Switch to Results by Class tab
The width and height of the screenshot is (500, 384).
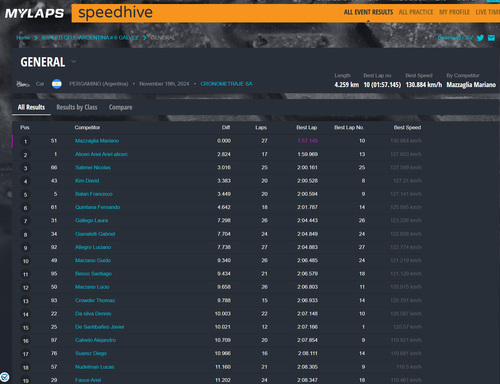(77, 107)
